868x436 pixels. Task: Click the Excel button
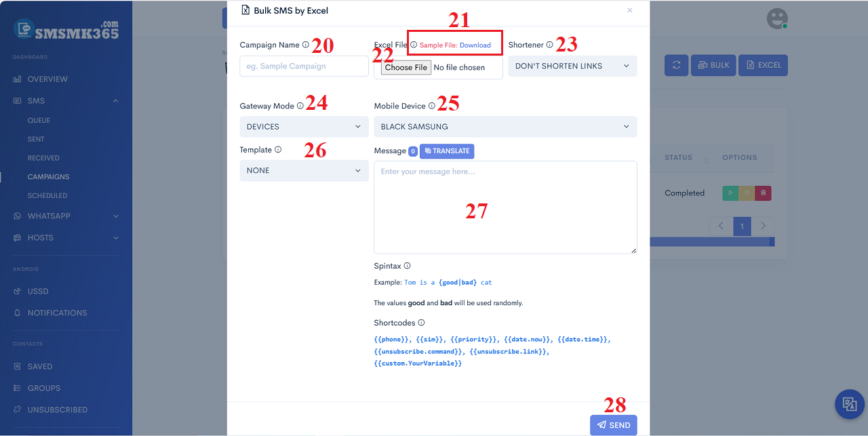tap(763, 65)
